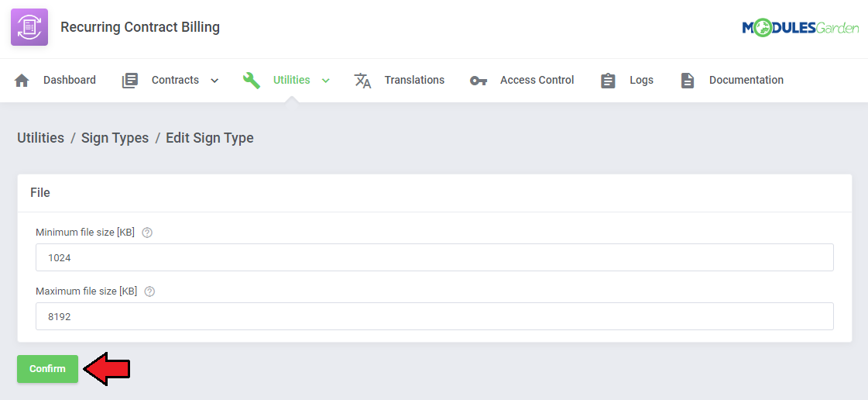Click the Documentation file icon

[x=688, y=81]
